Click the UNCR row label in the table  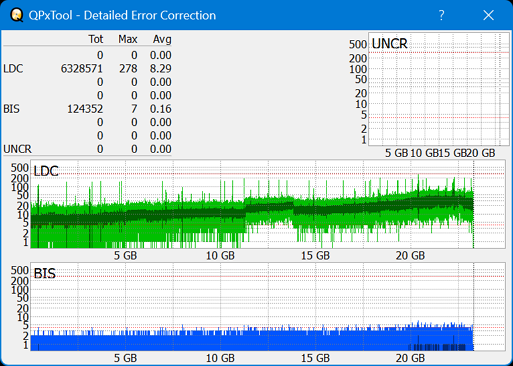[18, 149]
